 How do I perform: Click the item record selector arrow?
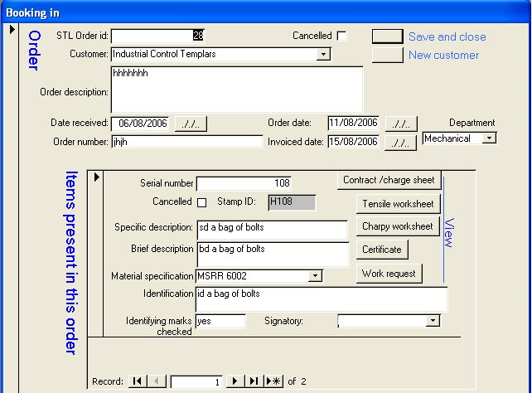97,177
